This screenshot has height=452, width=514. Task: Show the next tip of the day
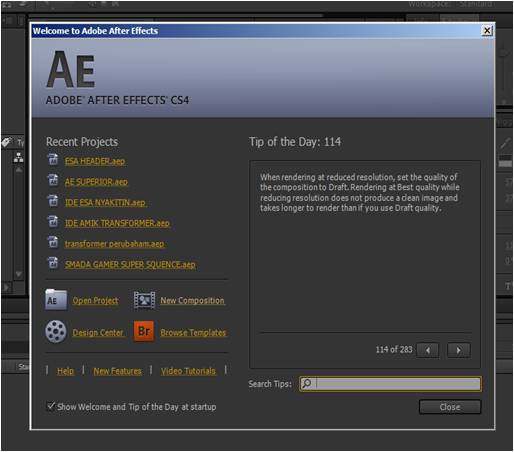459,350
